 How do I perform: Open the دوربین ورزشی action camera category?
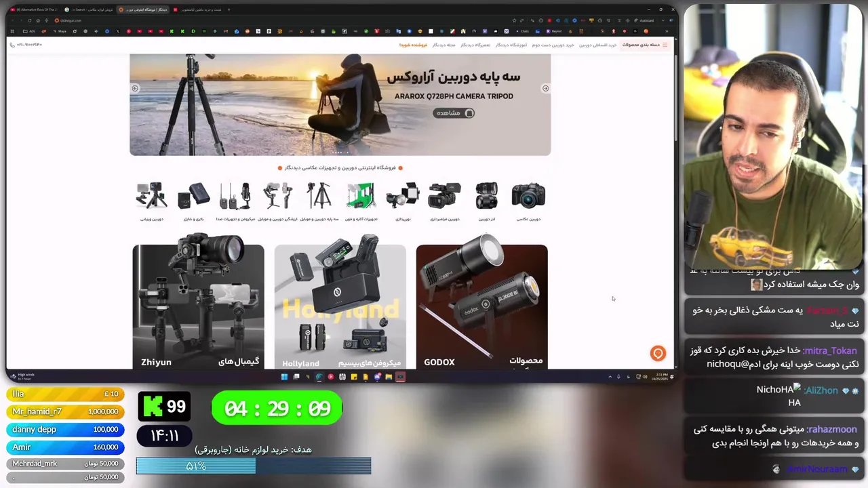pyautogui.click(x=151, y=201)
